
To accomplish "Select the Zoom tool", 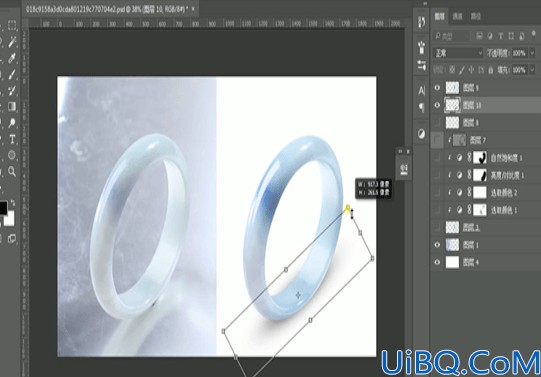I will [x=12, y=171].
